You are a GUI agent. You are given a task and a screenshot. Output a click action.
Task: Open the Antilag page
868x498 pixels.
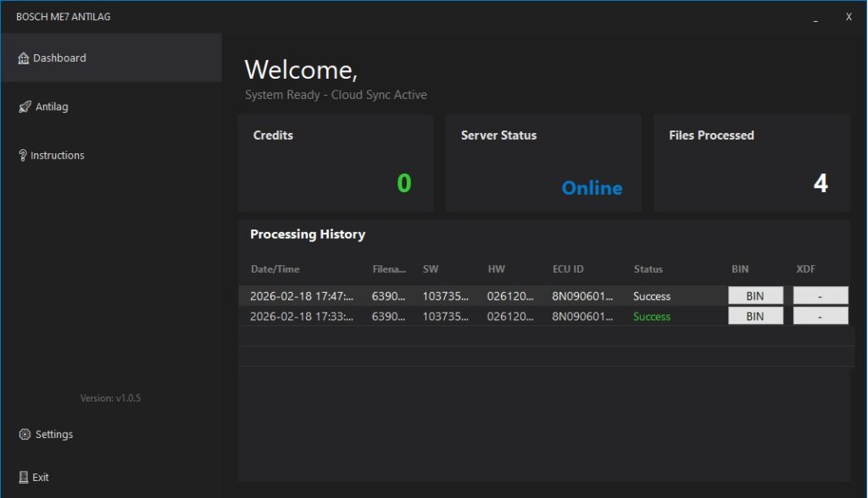pos(111,106)
